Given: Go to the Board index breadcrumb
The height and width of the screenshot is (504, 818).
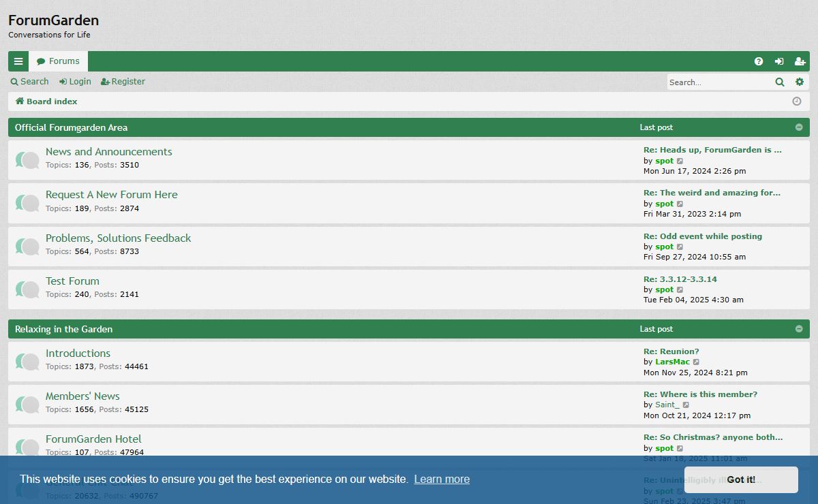Looking at the screenshot, I should 51,101.
